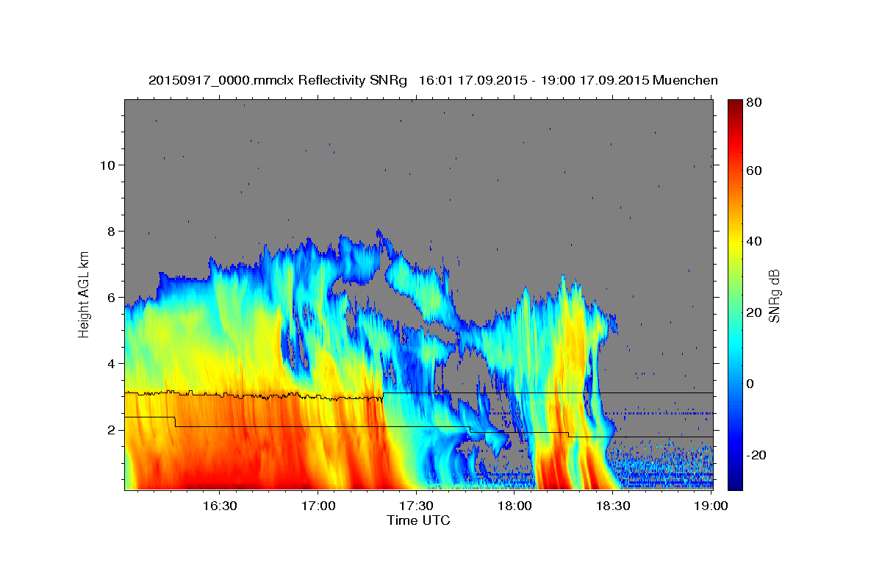Click the colorbar value 60

pos(756,171)
